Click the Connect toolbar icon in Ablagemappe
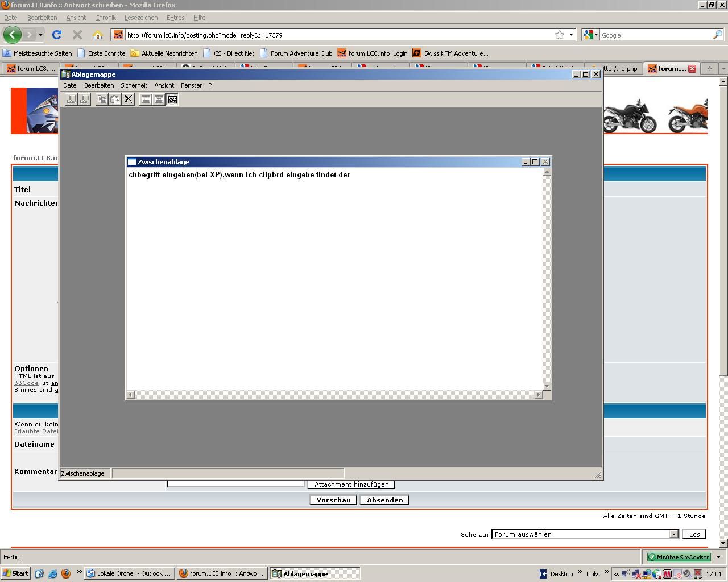The width and height of the screenshot is (728, 582). click(71, 99)
